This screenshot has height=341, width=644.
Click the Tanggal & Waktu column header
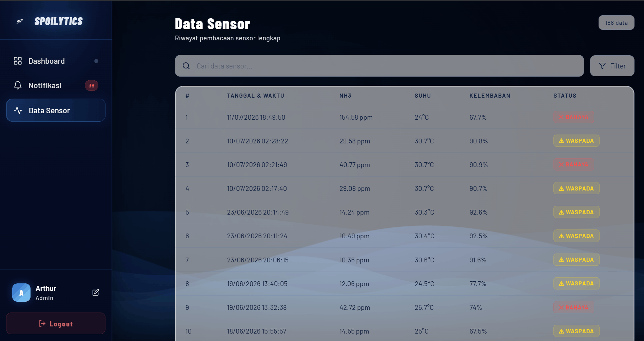(256, 96)
